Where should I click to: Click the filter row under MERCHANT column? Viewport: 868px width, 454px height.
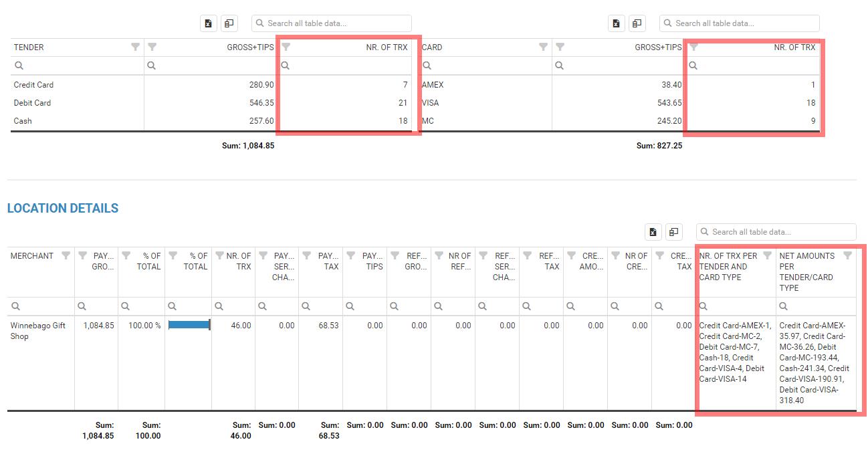click(x=41, y=306)
